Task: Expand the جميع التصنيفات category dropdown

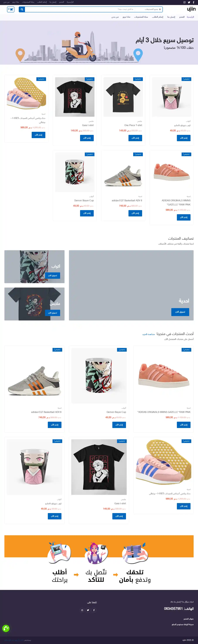Action: 149,9
